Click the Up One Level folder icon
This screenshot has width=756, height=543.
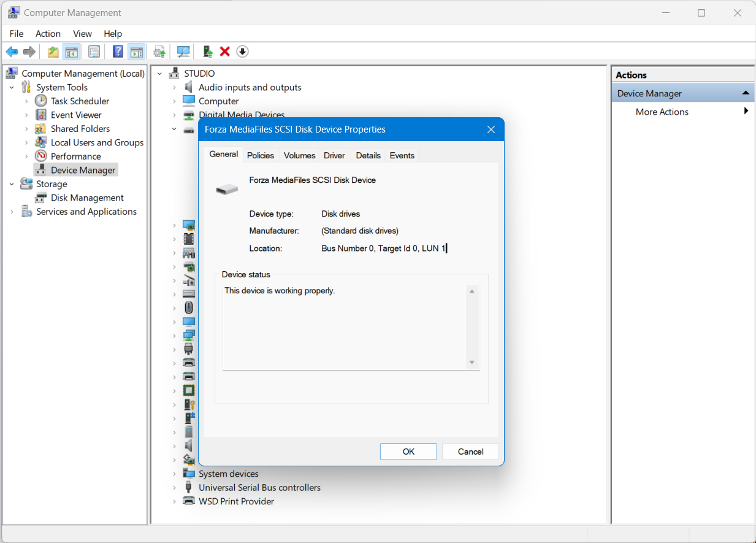[x=53, y=52]
